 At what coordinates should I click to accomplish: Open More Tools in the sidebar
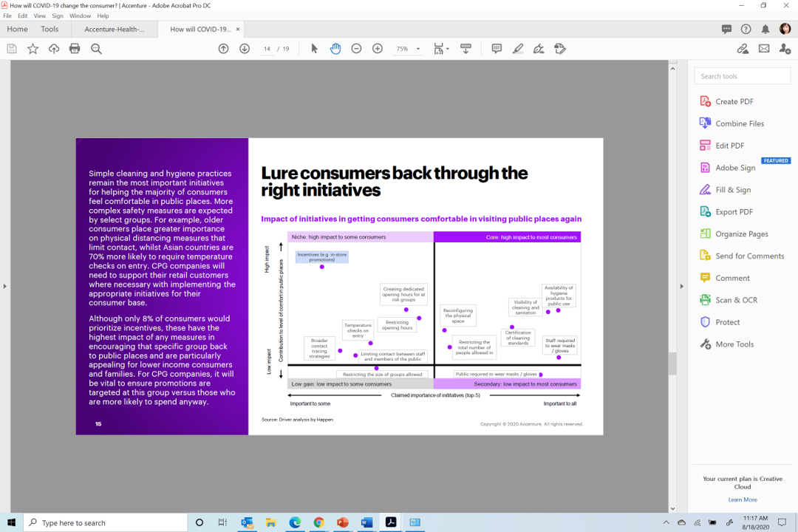pyautogui.click(x=734, y=344)
